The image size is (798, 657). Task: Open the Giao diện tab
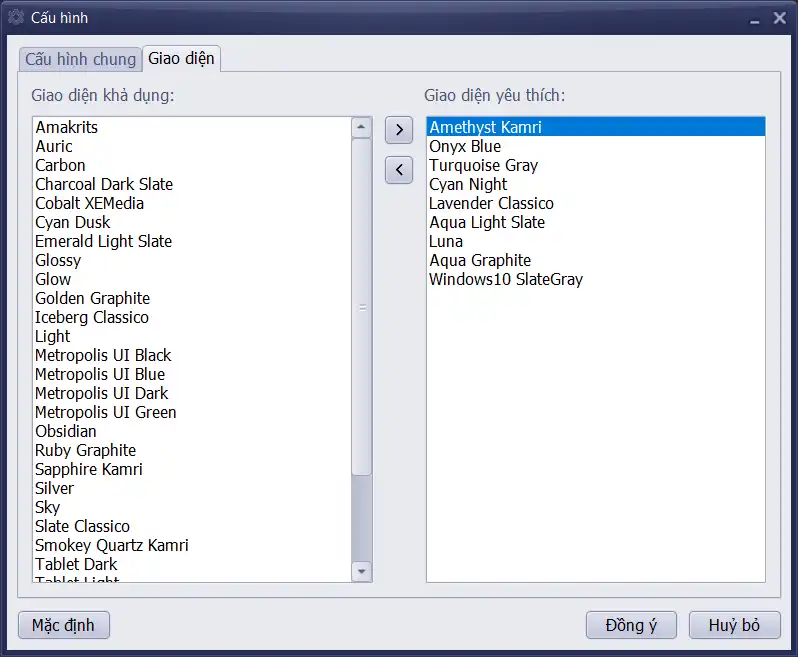coord(181,58)
